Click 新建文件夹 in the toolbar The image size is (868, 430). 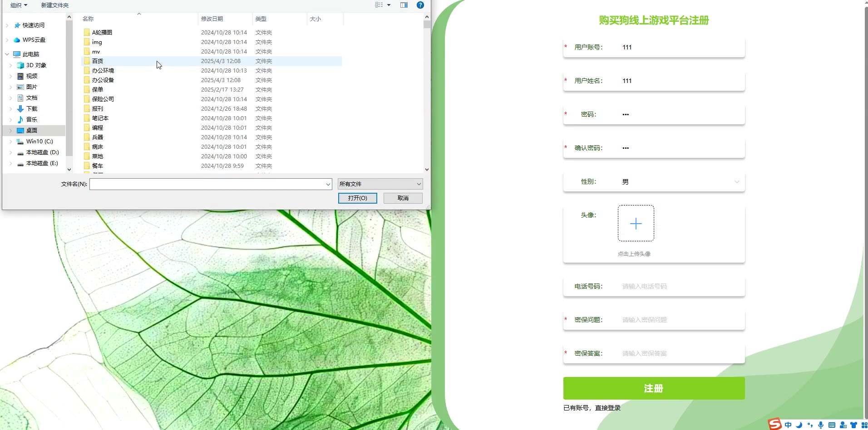click(x=55, y=5)
